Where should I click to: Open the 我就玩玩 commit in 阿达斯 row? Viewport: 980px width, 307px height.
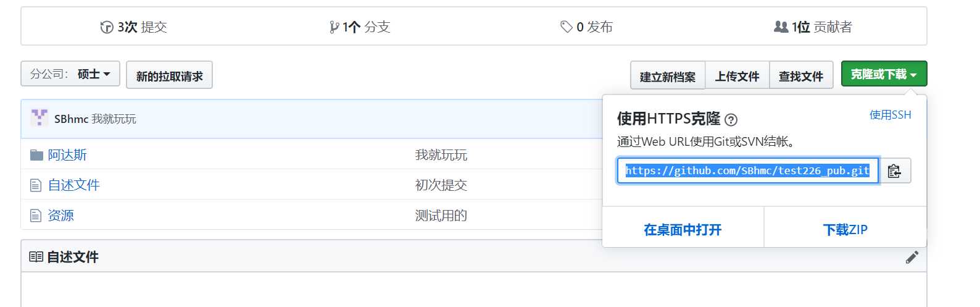tap(441, 155)
